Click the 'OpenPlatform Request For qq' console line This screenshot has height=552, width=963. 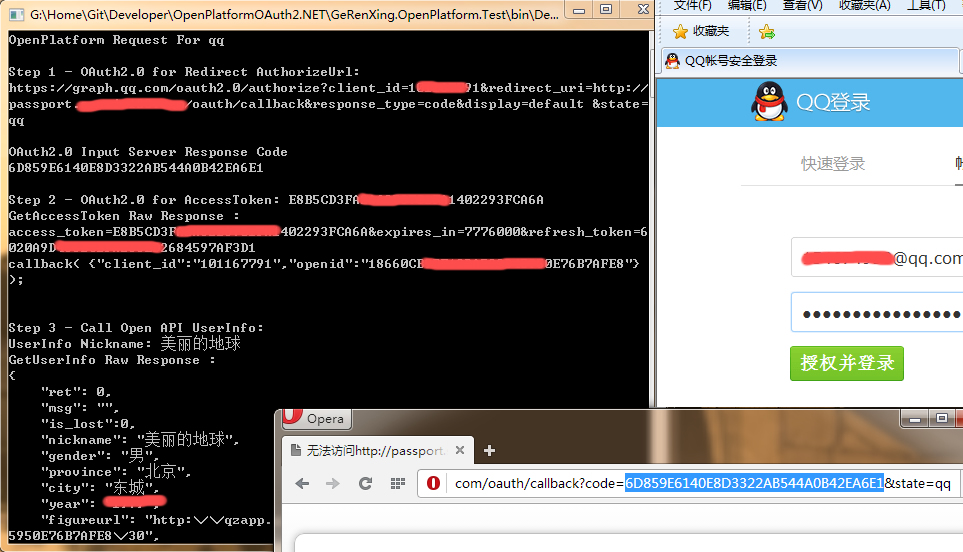(116, 40)
